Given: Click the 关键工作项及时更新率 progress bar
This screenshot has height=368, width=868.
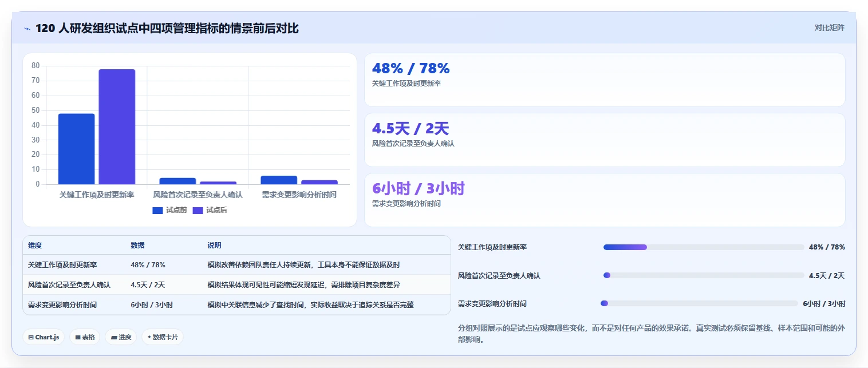Looking at the screenshot, I should click(x=704, y=247).
